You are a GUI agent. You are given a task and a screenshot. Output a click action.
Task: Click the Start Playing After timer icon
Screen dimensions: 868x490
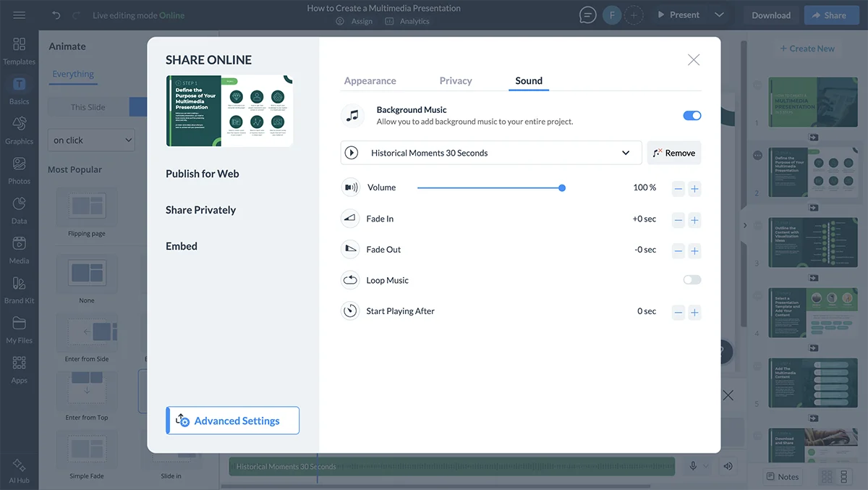click(351, 311)
